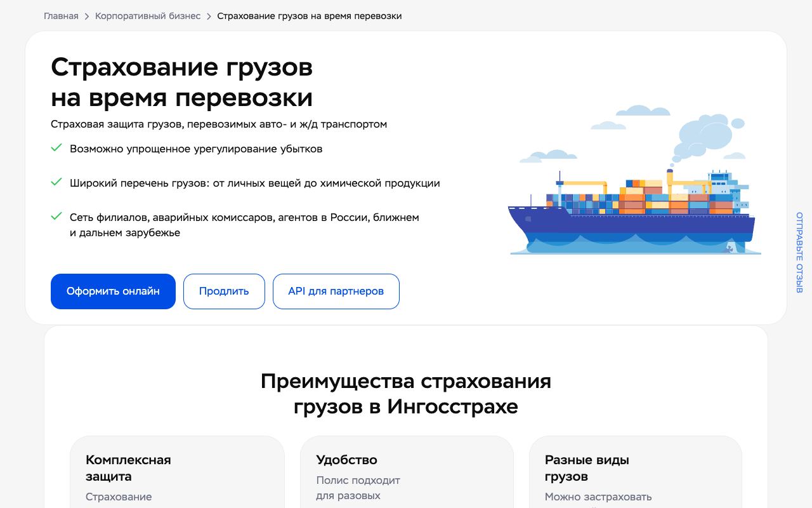This screenshot has height=508, width=812.
Task: Click the cargo ship illustration
Action: tap(634, 181)
